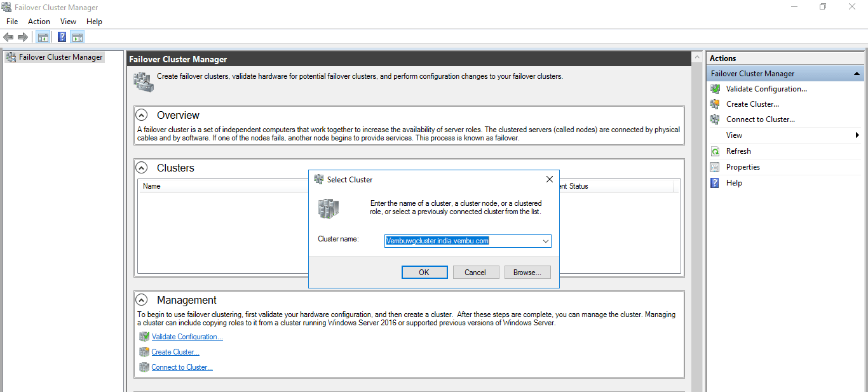Click the Validate Configuration icon under Management
Image resolution: width=868 pixels, height=392 pixels.
[144, 337]
